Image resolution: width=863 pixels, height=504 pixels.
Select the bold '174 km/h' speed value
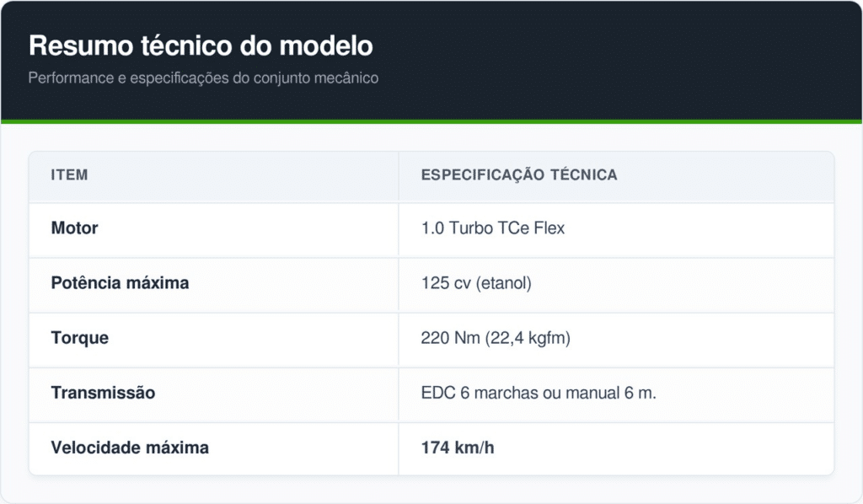coord(458,448)
